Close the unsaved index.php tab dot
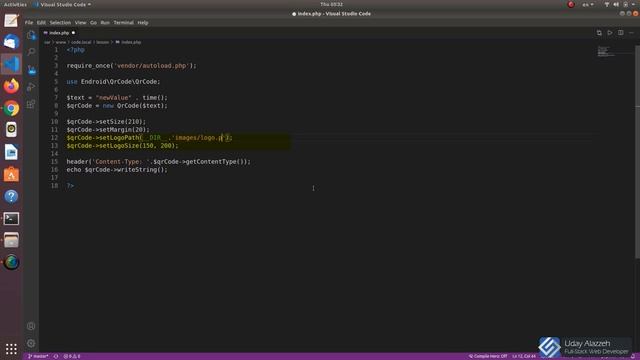Image resolution: width=640 pixels, height=360 pixels. pos(73,33)
